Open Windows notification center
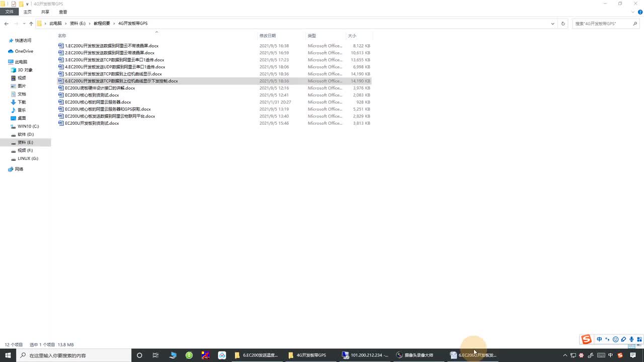Screen dimensions: 644x362 633,355
